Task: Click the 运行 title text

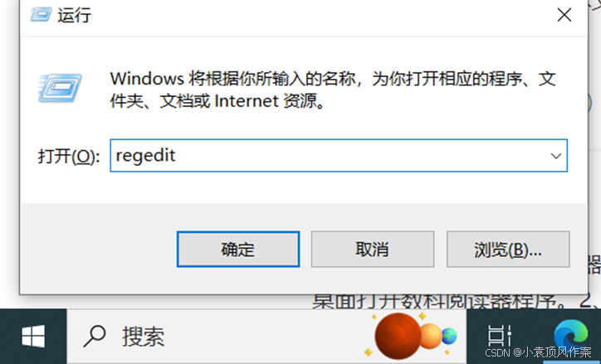Action: [x=75, y=15]
